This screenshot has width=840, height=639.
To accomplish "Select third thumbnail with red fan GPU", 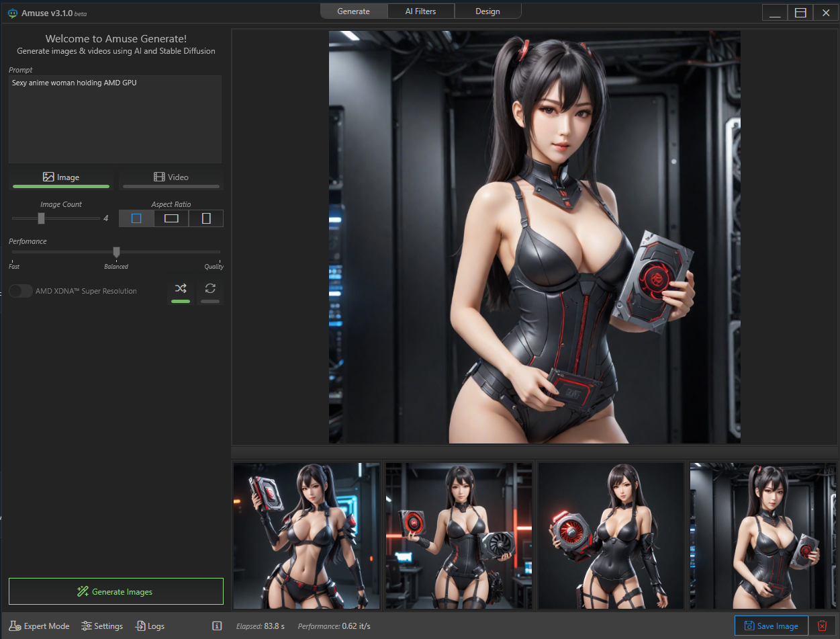I will 611,536.
